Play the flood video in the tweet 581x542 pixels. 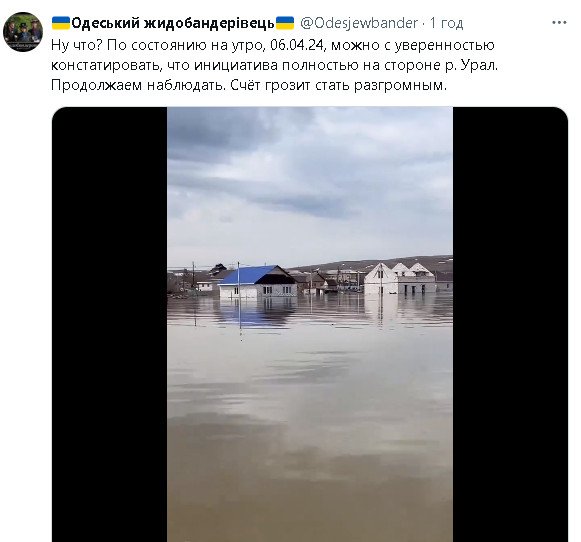[x=310, y=324]
